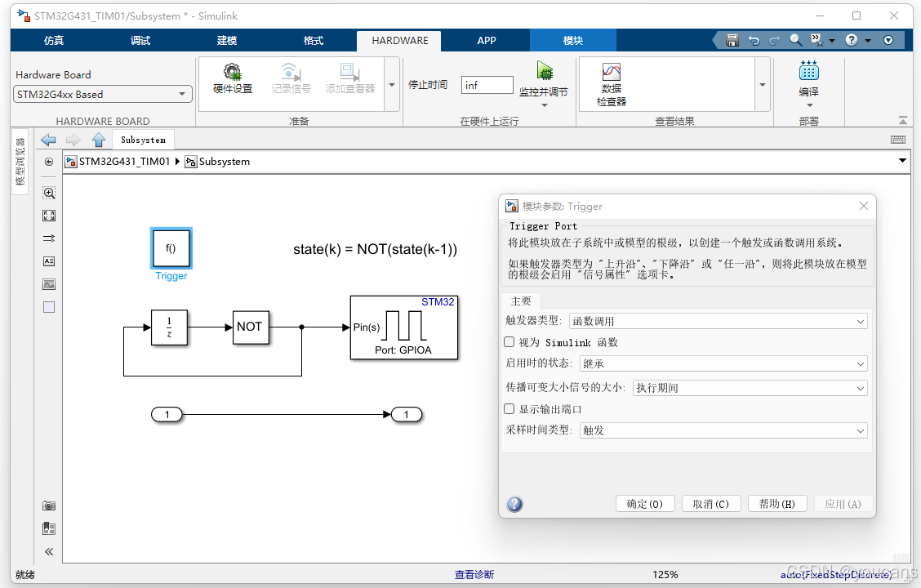Open the 触发器类型 dropdown
This screenshot has height=588, width=921.
pos(718,321)
